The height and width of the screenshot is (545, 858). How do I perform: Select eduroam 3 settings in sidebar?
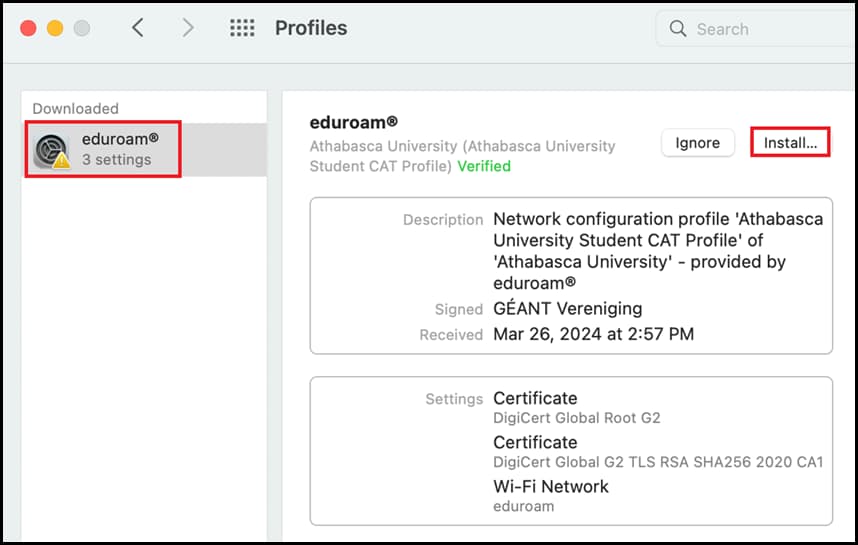pos(145,149)
